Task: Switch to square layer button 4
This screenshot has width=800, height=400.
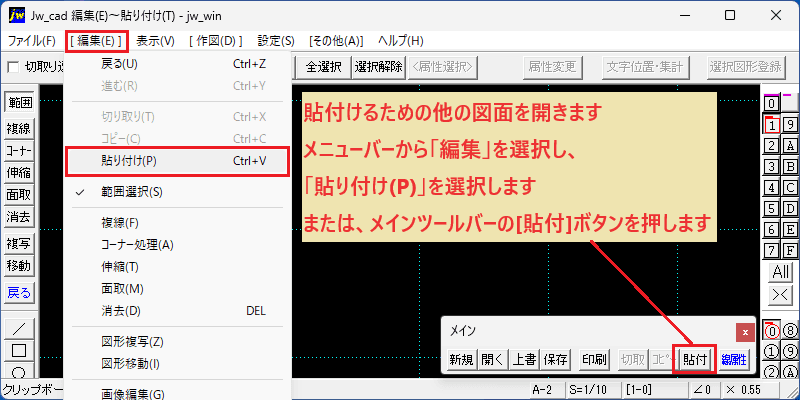Action: 772,187
